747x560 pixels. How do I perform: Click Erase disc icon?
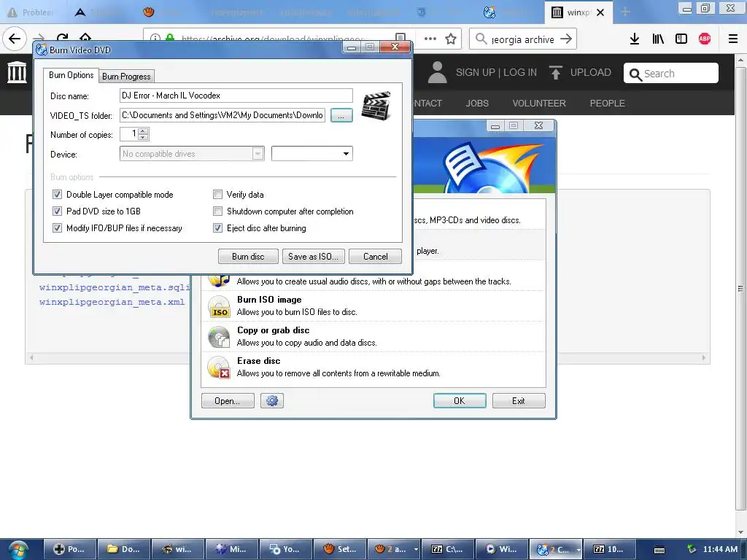pos(219,367)
